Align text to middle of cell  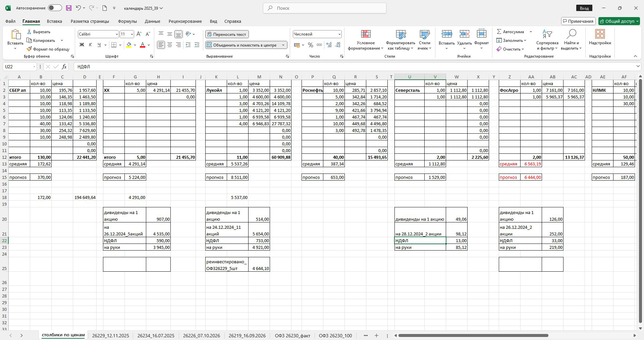click(x=170, y=34)
